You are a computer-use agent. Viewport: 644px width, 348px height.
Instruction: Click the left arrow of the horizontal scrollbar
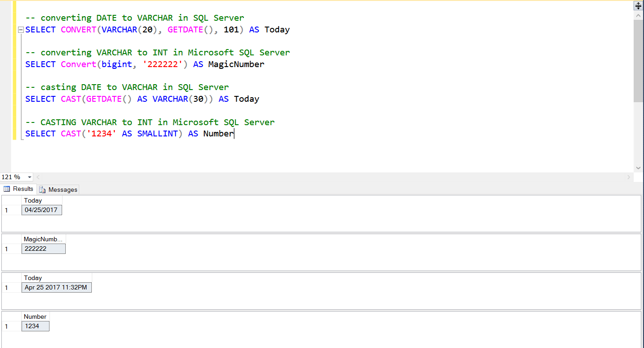[38, 177]
